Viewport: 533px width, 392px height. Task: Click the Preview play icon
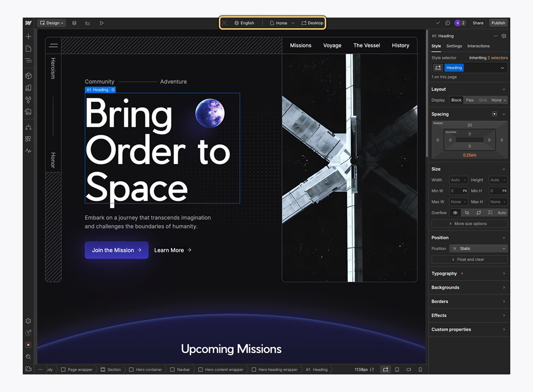point(101,23)
